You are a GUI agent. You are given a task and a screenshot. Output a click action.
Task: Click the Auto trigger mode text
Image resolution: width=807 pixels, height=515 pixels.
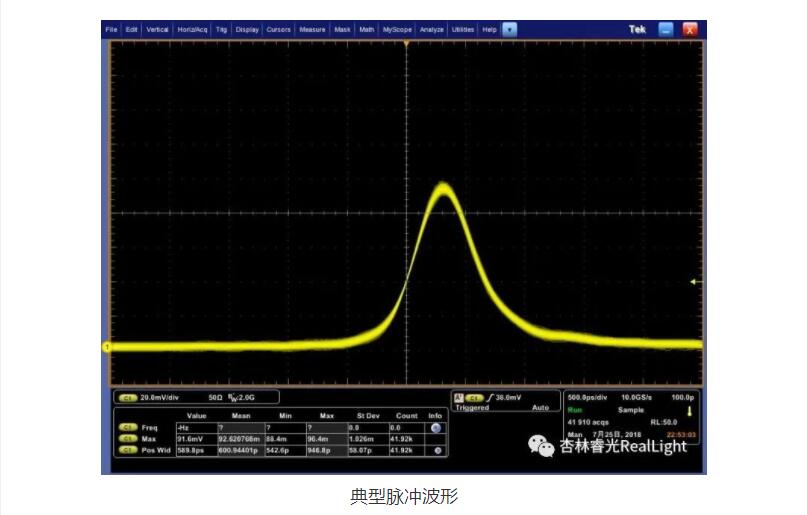pos(540,407)
